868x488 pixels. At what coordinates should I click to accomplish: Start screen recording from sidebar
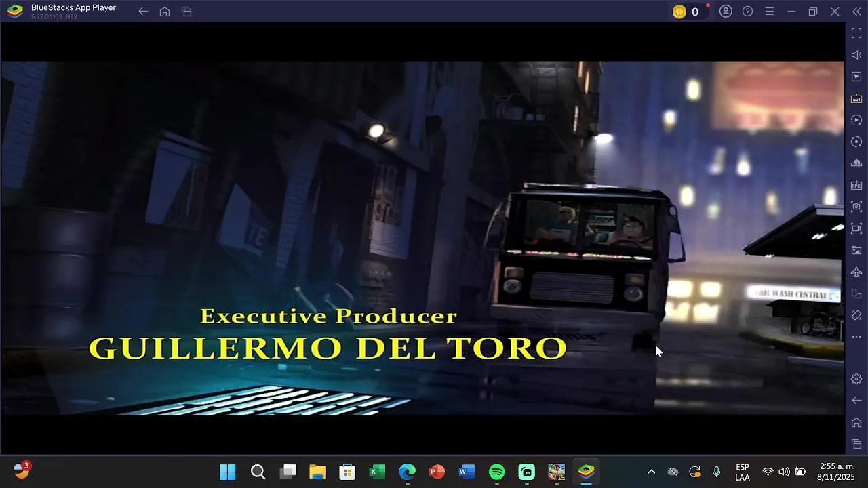[x=856, y=228]
